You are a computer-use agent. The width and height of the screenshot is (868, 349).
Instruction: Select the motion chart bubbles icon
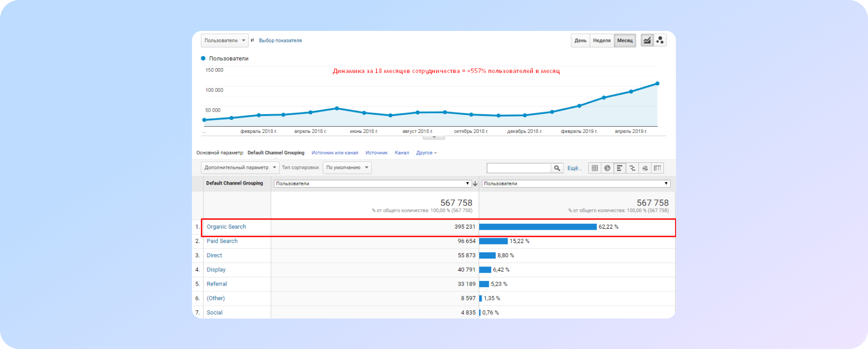(x=660, y=41)
